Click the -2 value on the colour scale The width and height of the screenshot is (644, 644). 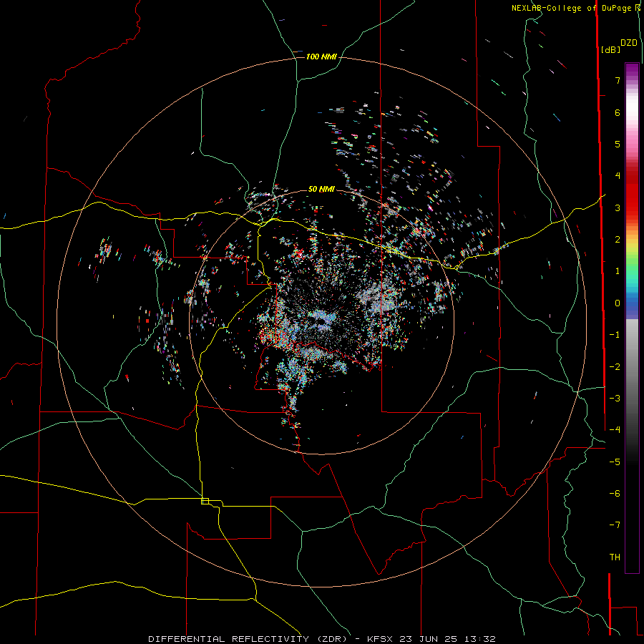click(615, 367)
